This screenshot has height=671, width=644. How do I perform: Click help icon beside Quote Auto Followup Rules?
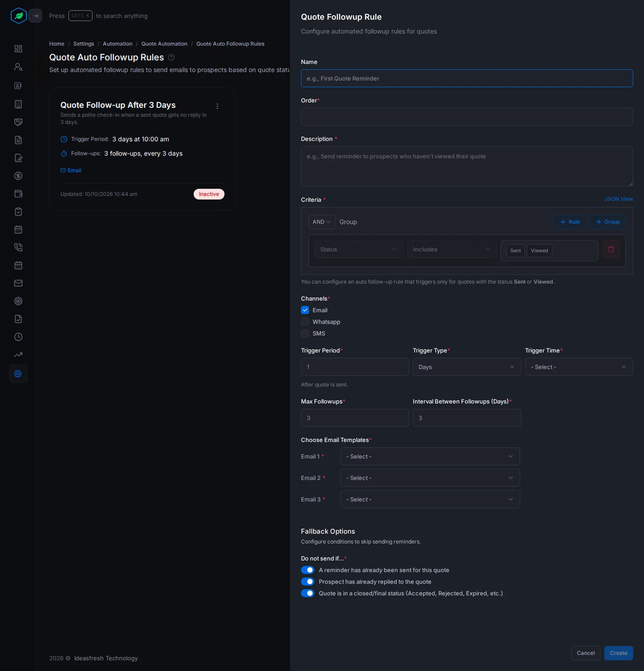(171, 57)
